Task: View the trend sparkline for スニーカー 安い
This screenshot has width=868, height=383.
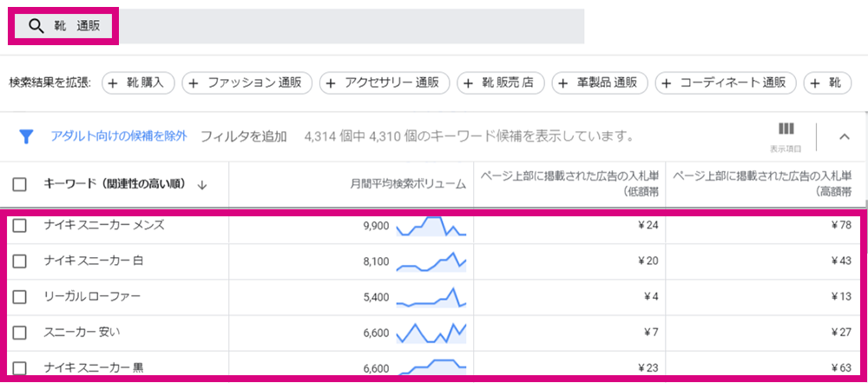Action: pyautogui.click(x=431, y=333)
